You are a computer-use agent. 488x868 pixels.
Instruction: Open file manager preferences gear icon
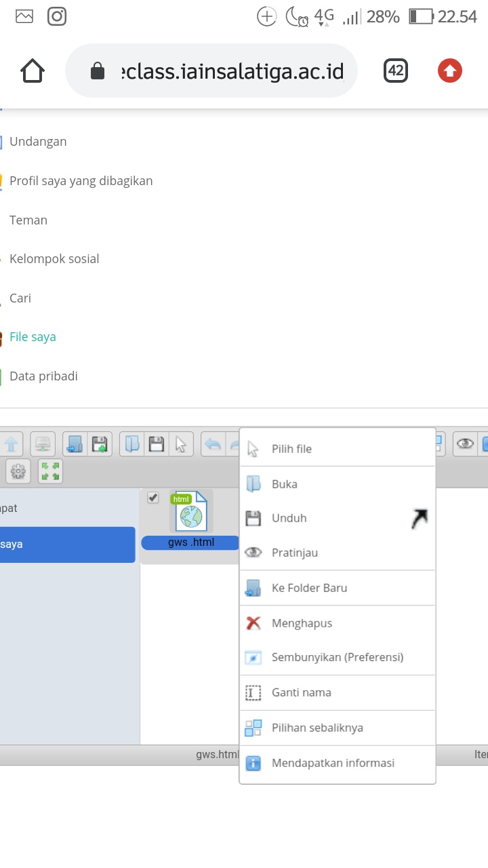[x=18, y=471]
